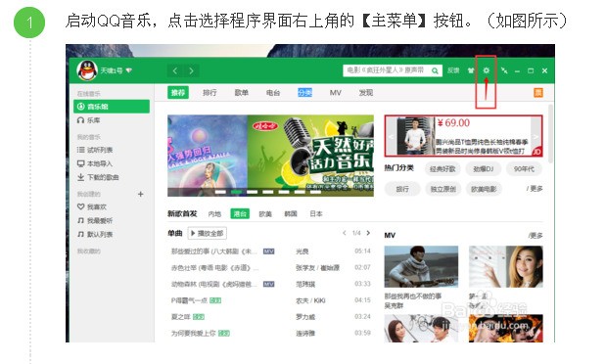Switch to the 歌单 tab
Viewport: 605px width, 364px height.
241,93
